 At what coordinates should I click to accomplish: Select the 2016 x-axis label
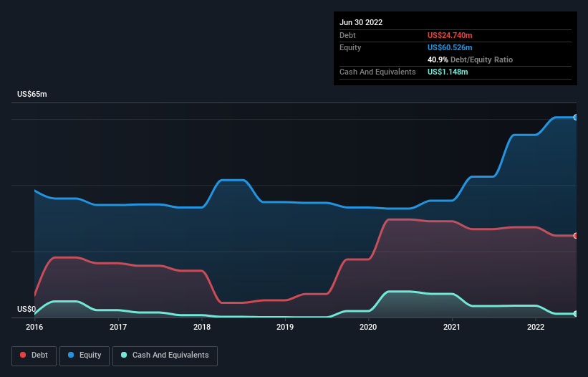point(34,327)
